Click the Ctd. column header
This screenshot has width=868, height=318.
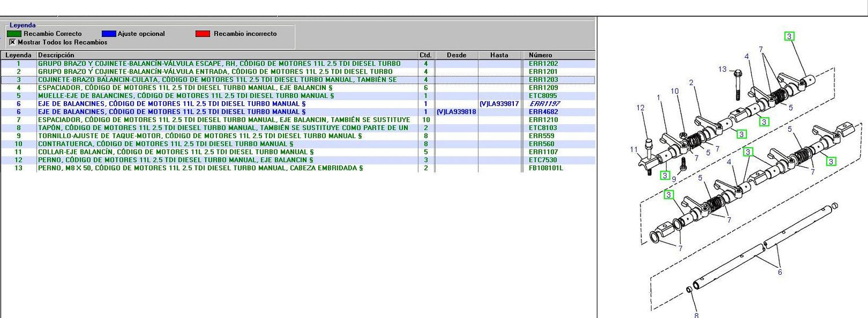click(426, 55)
